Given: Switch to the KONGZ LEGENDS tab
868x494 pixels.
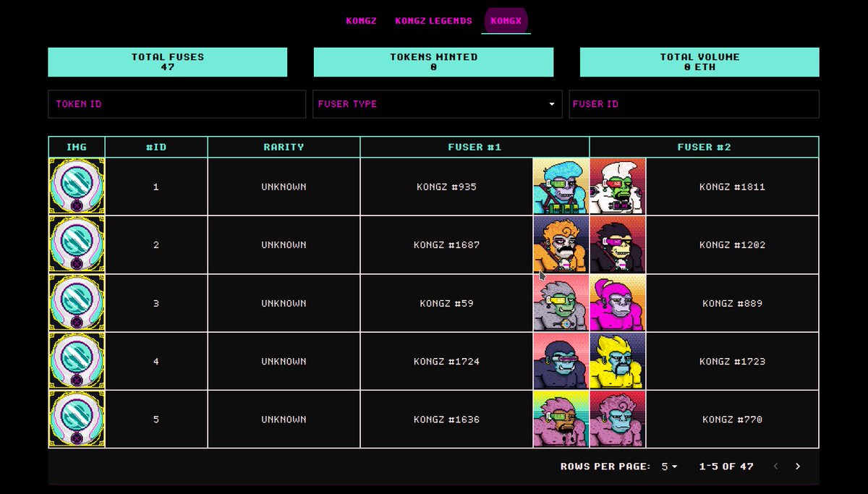Looking at the screenshot, I should coord(434,20).
